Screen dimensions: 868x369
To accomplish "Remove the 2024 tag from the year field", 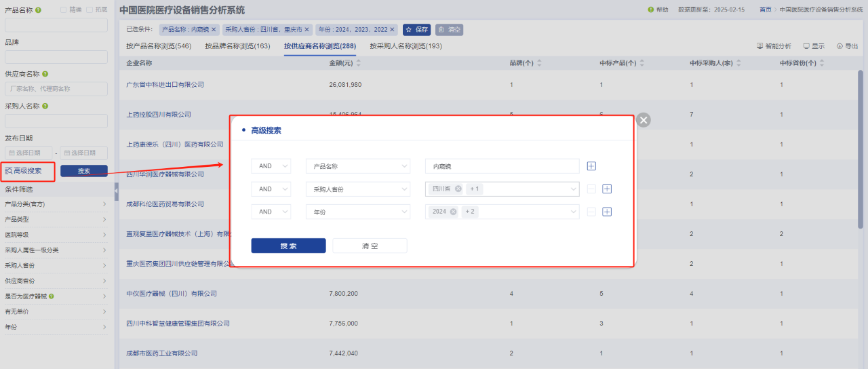I will pyautogui.click(x=453, y=212).
